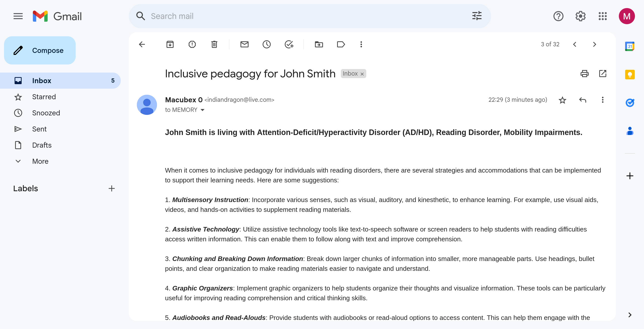This screenshot has width=644, height=329.
Task: Remove the Inbox label from conversation
Action: tap(362, 74)
